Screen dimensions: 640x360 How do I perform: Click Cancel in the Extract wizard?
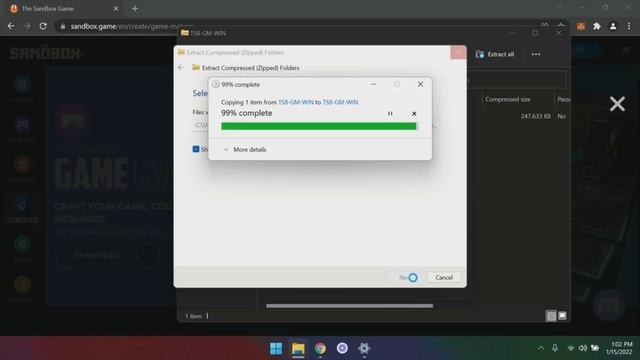444,278
